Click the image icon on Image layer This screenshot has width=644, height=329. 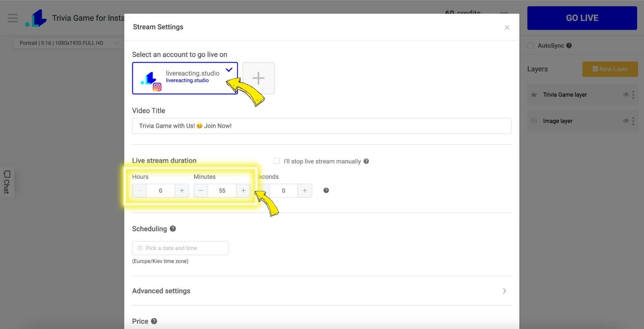click(534, 121)
